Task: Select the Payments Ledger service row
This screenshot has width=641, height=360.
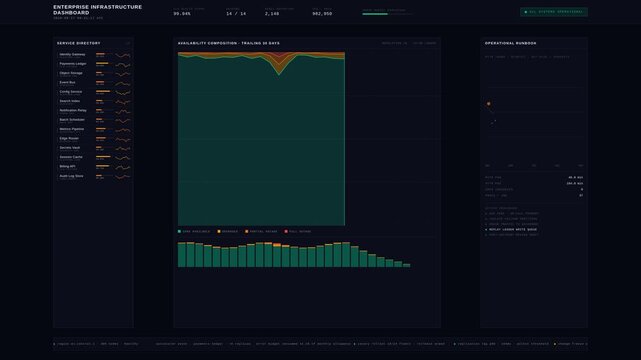Action: [x=94, y=65]
